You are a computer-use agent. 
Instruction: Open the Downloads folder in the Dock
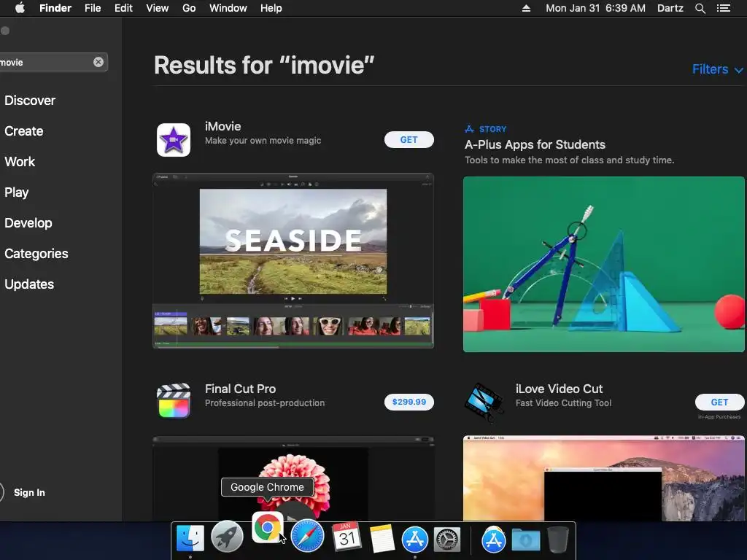[526, 540]
